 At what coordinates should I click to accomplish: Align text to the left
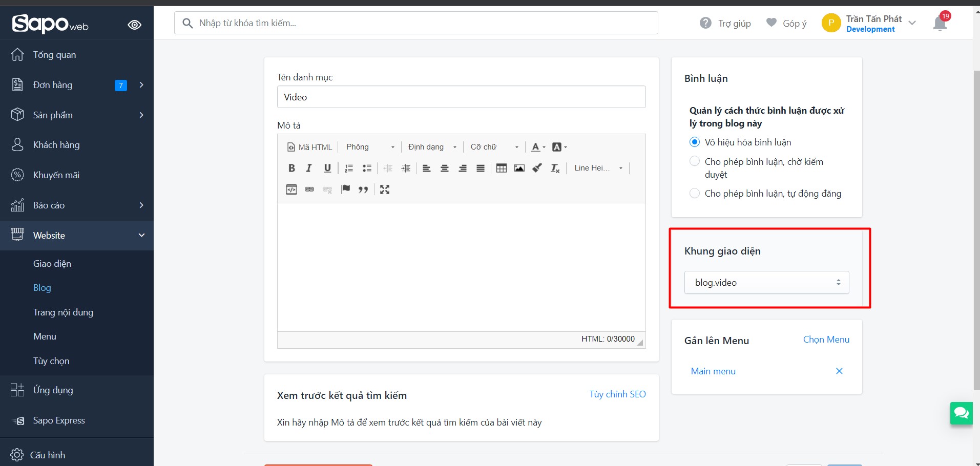click(x=426, y=168)
